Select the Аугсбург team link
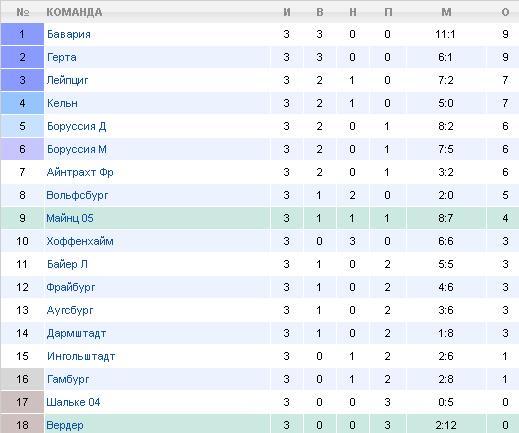Viewport: 519px width, 433px height. pos(70,310)
